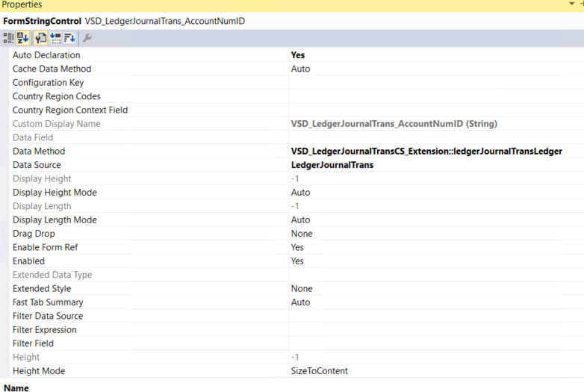
Task: Open the Properties window position dropdown arrow
Action: (572, 4)
